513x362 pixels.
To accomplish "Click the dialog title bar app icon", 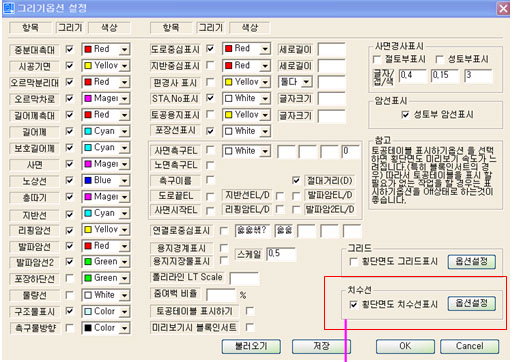I will [9, 8].
